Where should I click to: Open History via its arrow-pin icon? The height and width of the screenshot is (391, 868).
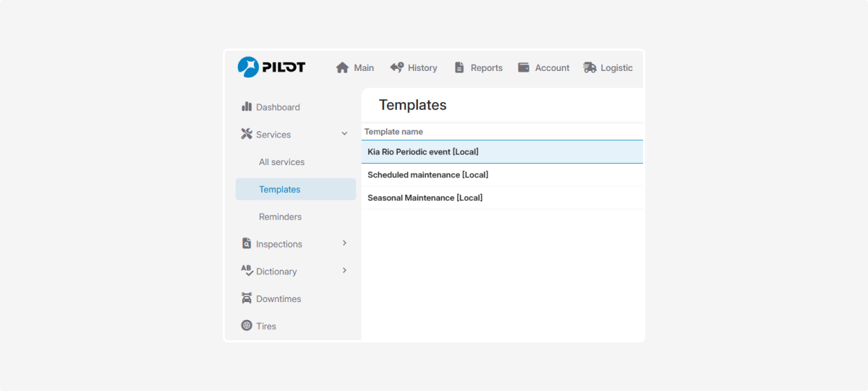pyautogui.click(x=396, y=67)
